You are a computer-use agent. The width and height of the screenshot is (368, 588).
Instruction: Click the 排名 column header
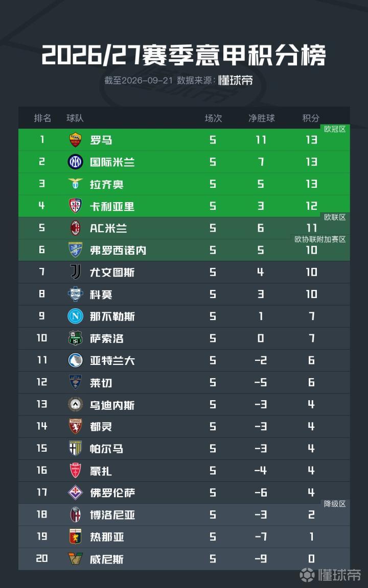coord(42,118)
